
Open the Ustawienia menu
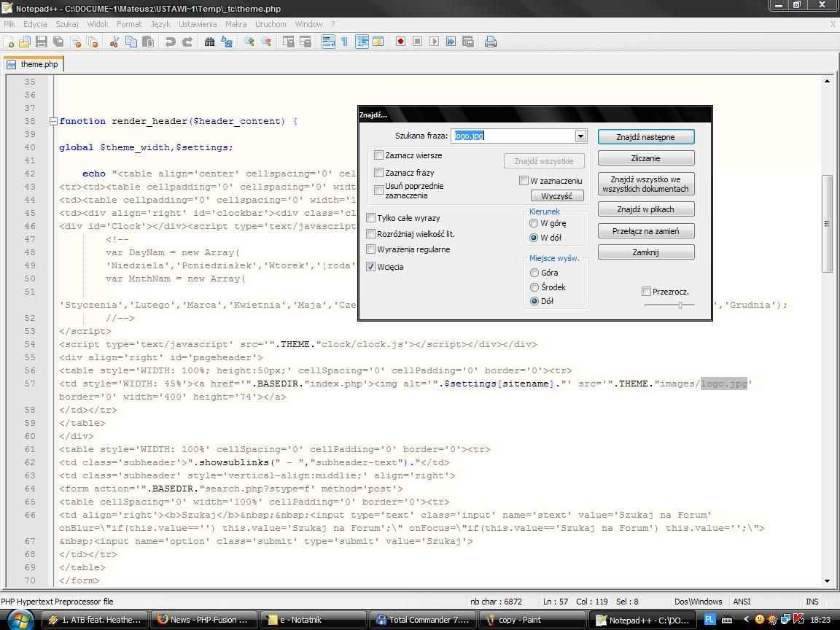[198, 24]
